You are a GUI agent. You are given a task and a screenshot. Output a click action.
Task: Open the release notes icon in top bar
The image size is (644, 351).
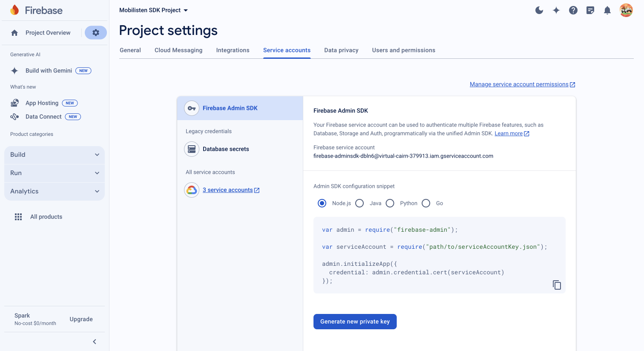[x=590, y=10]
